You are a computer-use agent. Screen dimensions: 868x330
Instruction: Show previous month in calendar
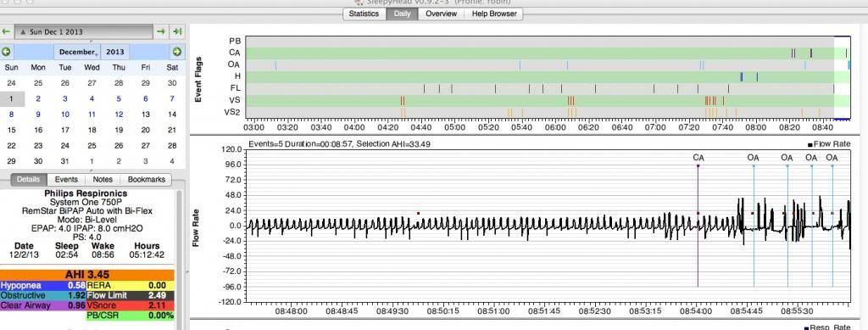click(6, 52)
